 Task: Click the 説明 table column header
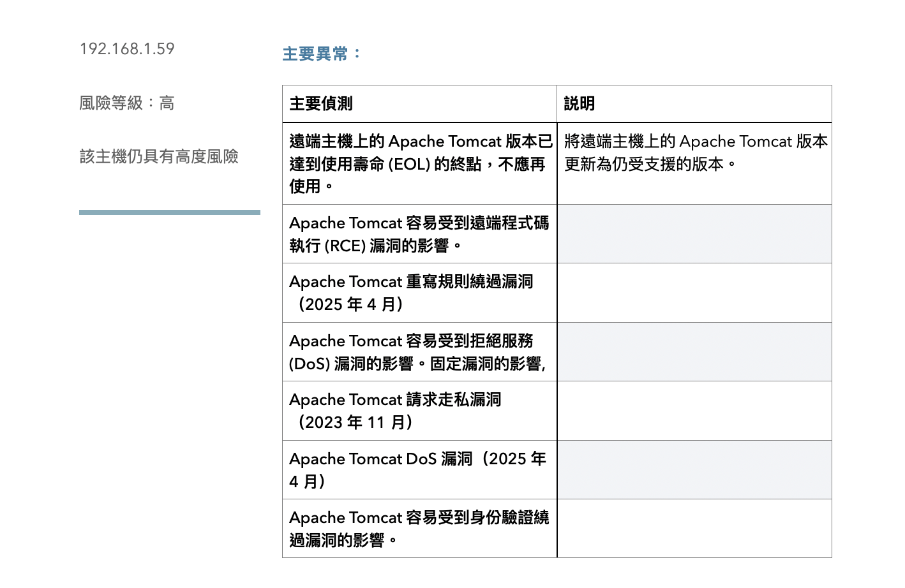click(x=580, y=104)
